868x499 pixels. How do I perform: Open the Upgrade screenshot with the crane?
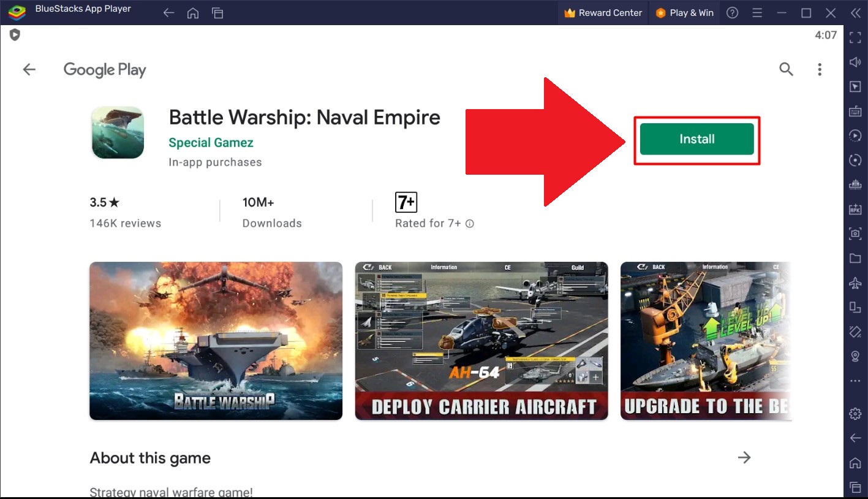(x=706, y=341)
